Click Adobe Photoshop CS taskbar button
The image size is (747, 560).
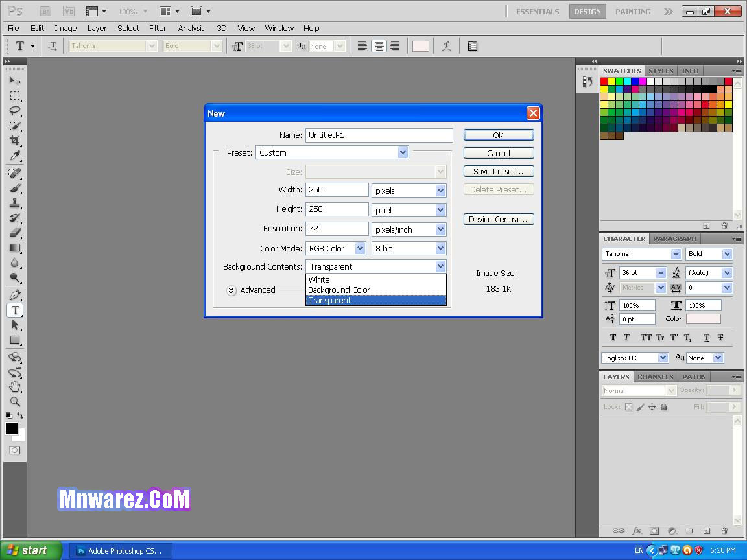(x=121, y=551)
